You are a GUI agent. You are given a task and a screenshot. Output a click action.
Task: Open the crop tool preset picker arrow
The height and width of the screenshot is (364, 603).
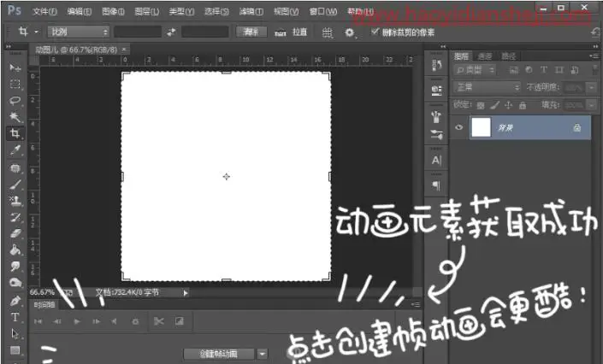[36, 32]
